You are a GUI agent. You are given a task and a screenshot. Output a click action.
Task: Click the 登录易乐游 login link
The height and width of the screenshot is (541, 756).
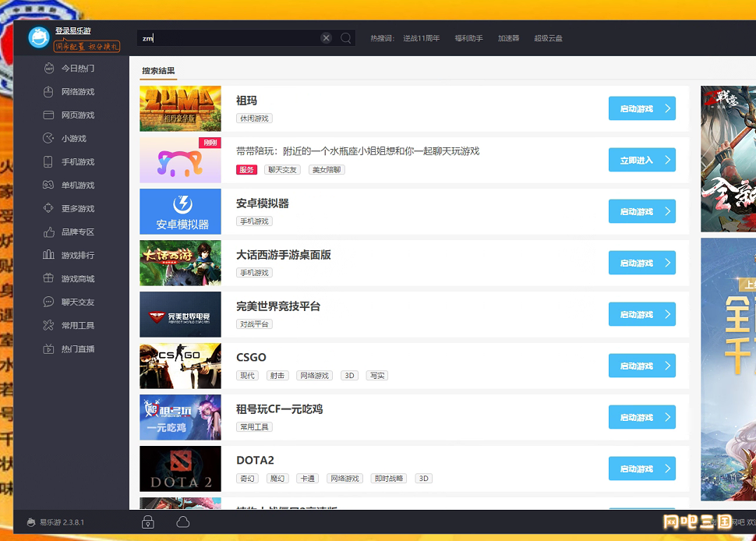coord(72,30)
